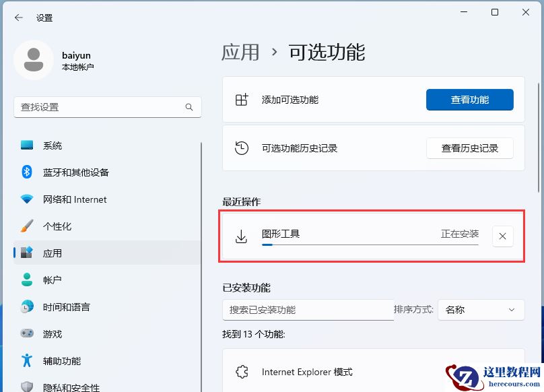Image resolution: width=544 pixels, height=392 pixels.
Task: Click the 个性化 brush icon
Action: [27, 226]
